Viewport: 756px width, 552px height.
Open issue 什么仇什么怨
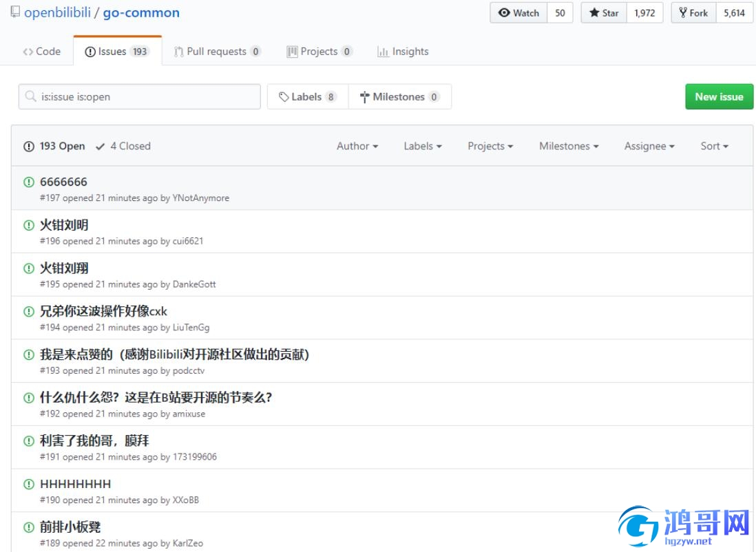tap(156, 398)
